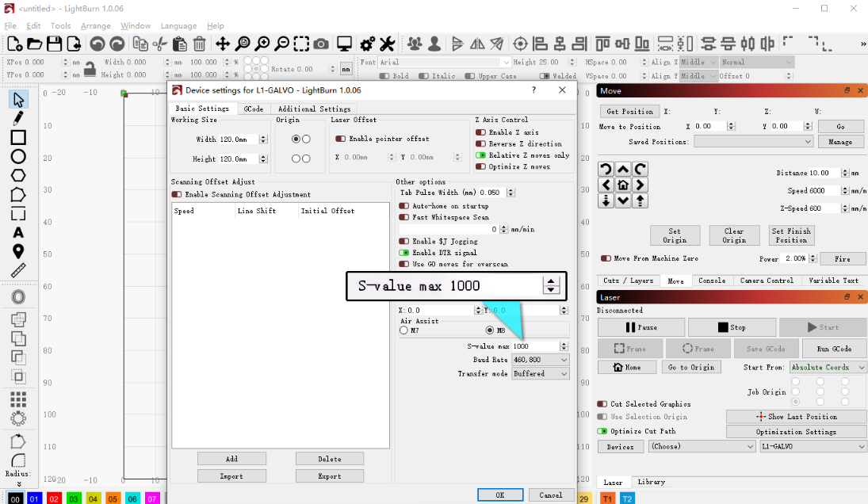Click the gear Settings toolbar icon
This screenshot has width=868, height=504.
(x=368, y=44)
